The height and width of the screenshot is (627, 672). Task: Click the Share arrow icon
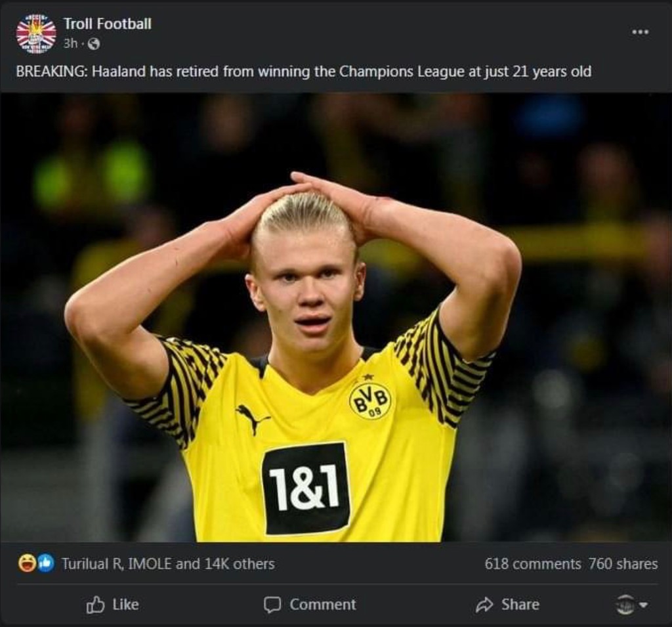pyautogui.click(x=485, y=604)
